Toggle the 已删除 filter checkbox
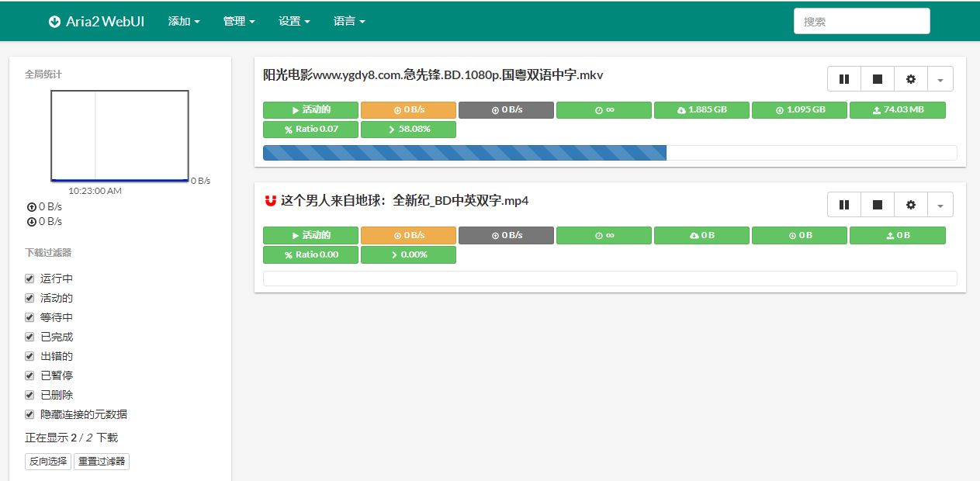This screenshot has width=980, height=481. point(29,395)
